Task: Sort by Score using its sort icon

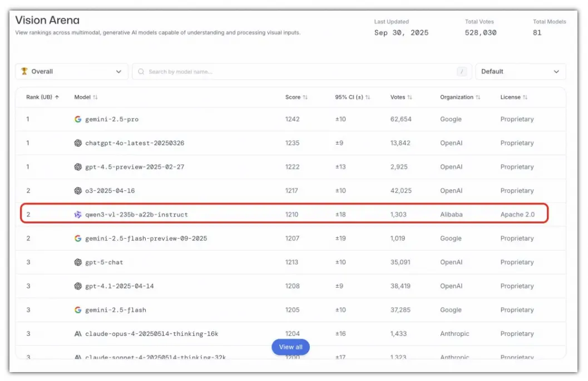Action: 305,97
